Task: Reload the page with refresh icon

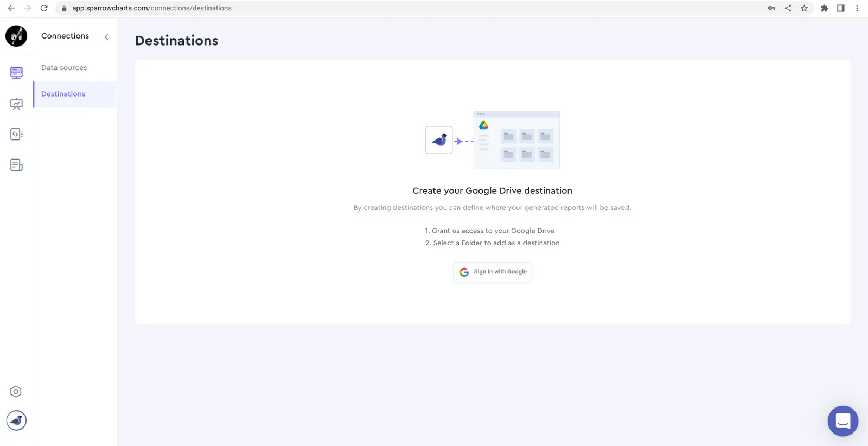Action: (x=44, y=8)
